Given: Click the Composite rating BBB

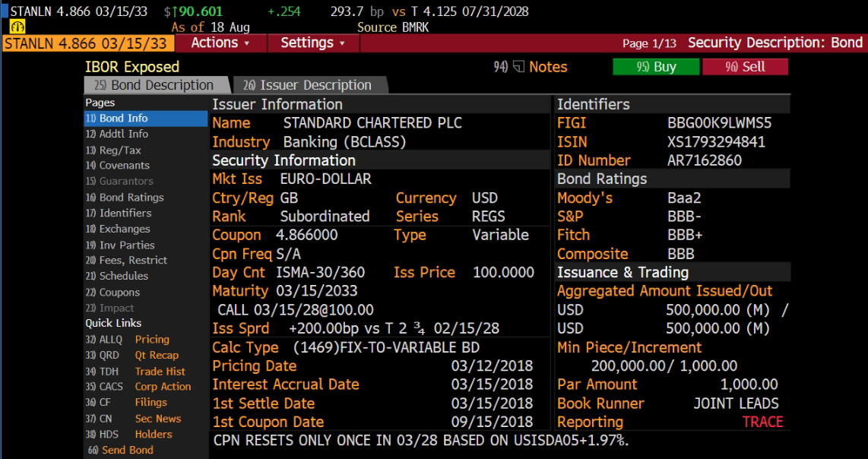Looking at the screenshot, I should tap(681, 254).
